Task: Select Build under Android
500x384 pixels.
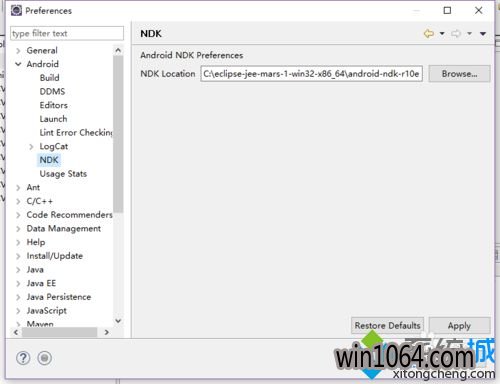Action: click(x=49, y=78)
